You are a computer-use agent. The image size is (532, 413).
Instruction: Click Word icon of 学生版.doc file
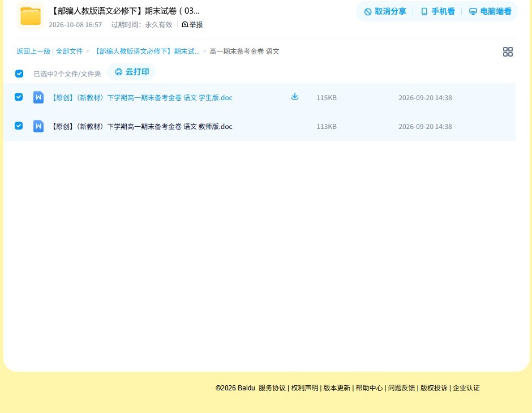[x=38, y=97]
